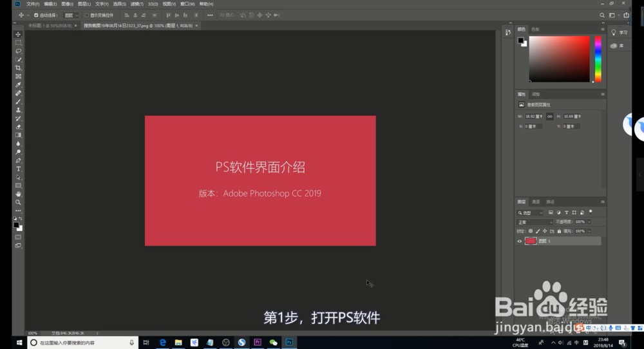Viewport: 644px width, 349px height.
Task: Select the Hand tool
Action: click(x=18, y=194)
